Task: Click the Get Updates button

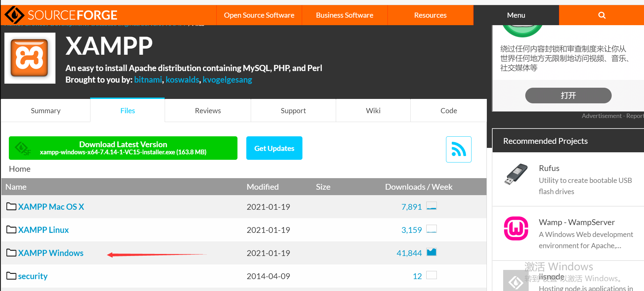Action: tap(274, 148)
